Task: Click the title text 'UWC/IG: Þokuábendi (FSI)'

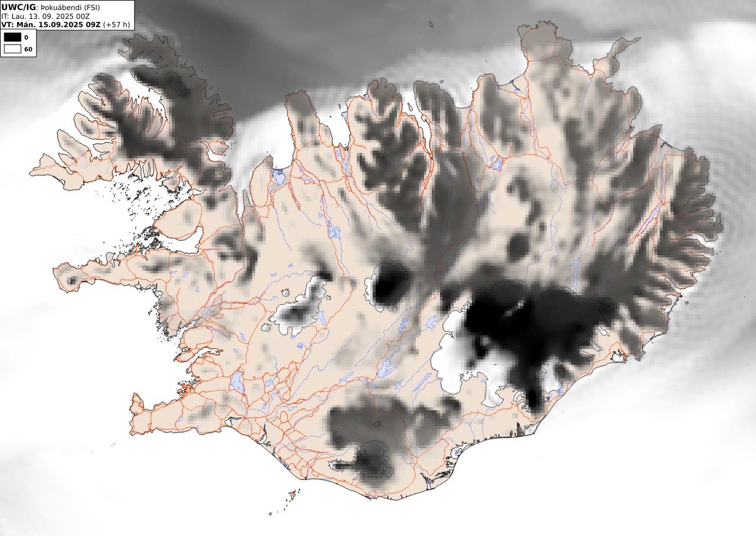Action: tap(50, 7)
